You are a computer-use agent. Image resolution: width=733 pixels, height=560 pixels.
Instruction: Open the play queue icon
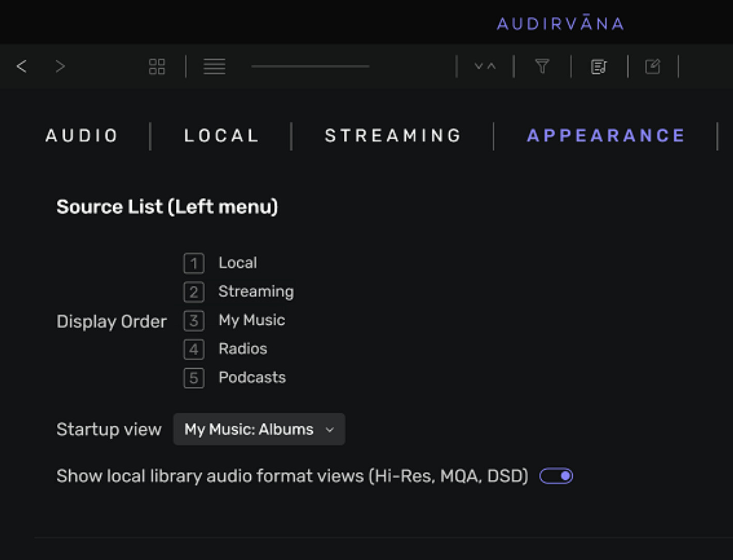coord(599,67)
